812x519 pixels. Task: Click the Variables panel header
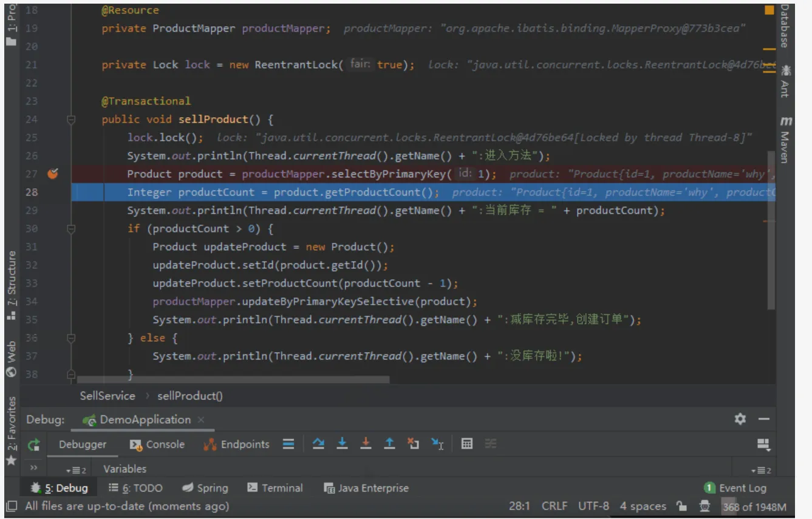click(125, 469)
